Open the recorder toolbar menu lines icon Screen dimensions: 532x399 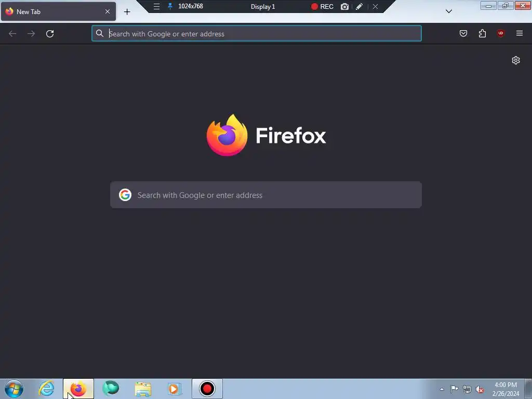tap(156, 6)
